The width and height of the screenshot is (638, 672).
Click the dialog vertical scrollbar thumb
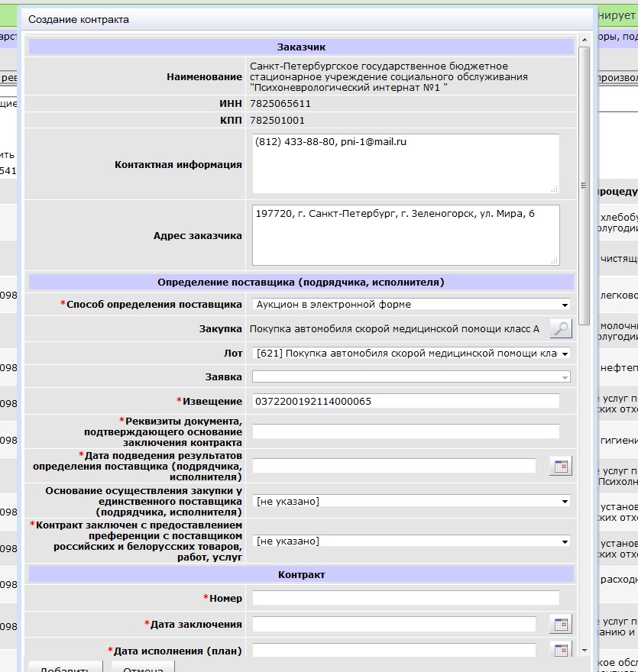(x=584, y=186)
